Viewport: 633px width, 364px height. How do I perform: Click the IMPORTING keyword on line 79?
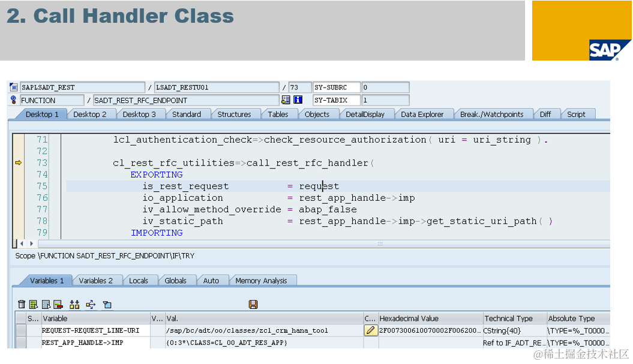[157, 233]
